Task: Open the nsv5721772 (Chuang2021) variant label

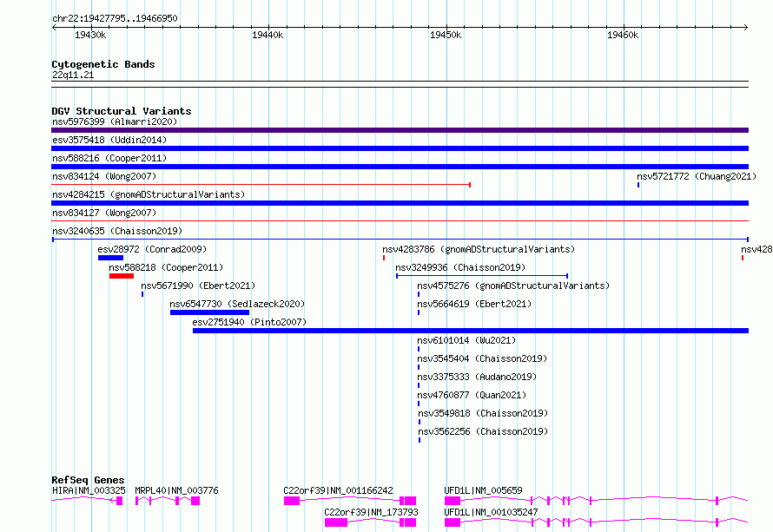Action: (x=696, y=176)
